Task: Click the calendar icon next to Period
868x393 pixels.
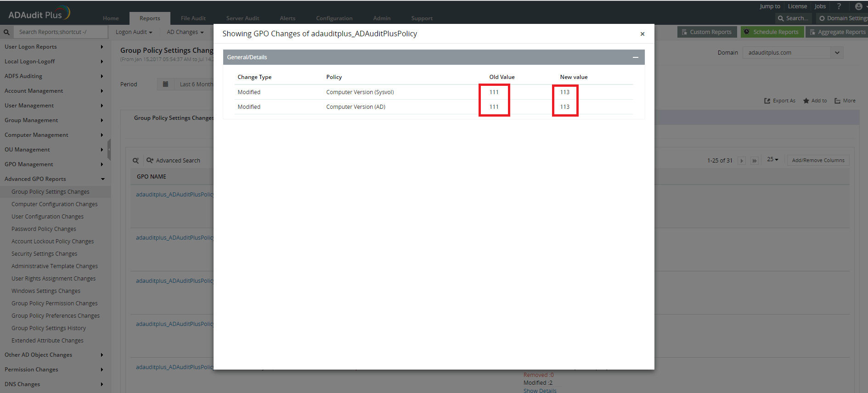Action: tap(165, 84)
